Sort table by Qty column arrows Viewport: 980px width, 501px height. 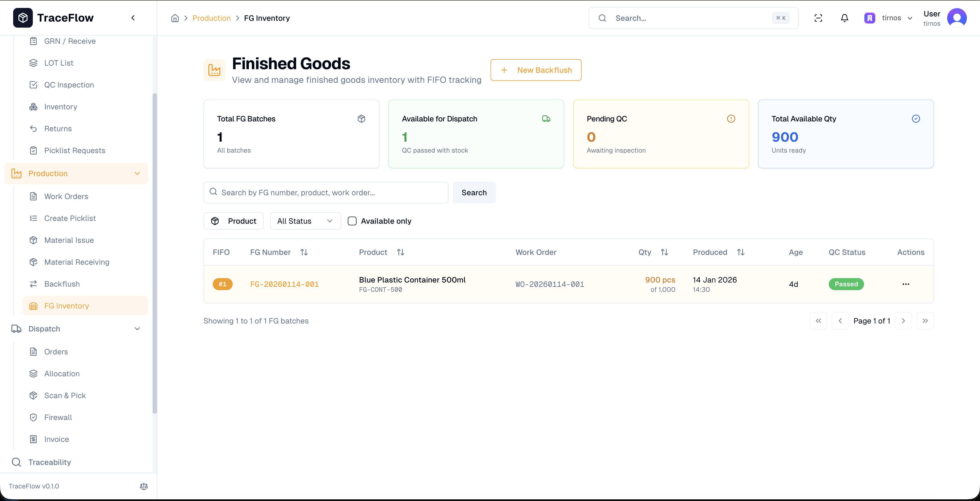pyautogui.click(x=664, y=252)
